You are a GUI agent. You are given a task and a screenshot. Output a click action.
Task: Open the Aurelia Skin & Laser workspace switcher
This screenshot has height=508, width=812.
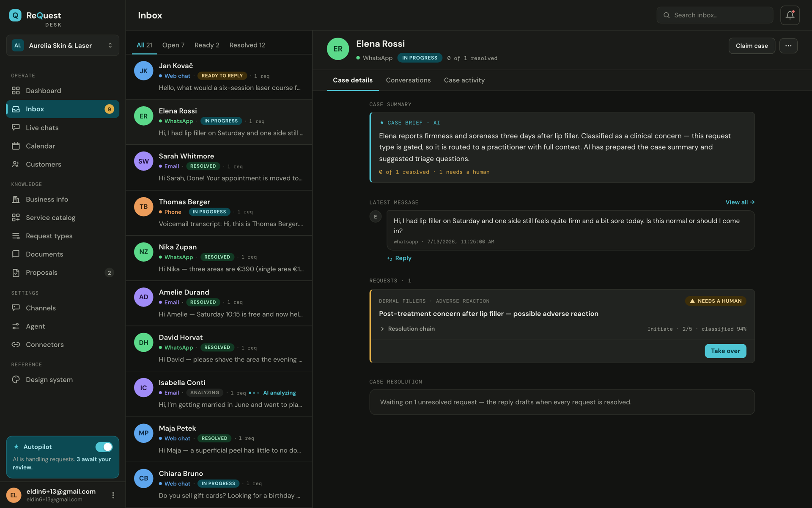pos(63,45)
